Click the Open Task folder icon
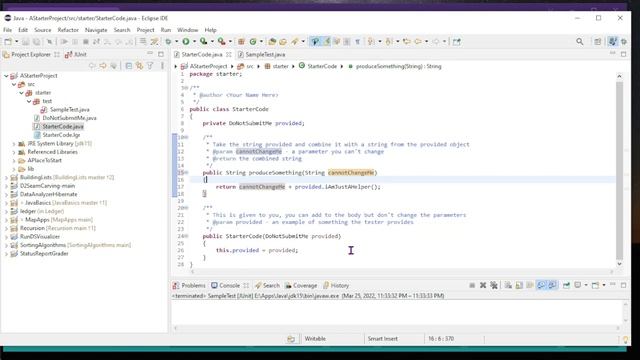Screen dimensions: 640x360 pos(283,42)
